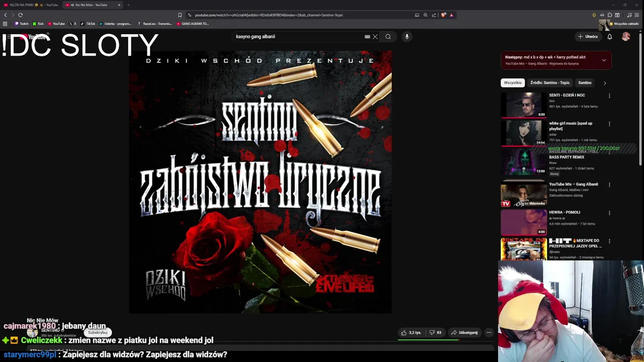Image resolution: width=644 pixels, height=362 pixels.
Task: Open options for SENTI - DZIEŃ I NOC
Action: click(609, 96)
